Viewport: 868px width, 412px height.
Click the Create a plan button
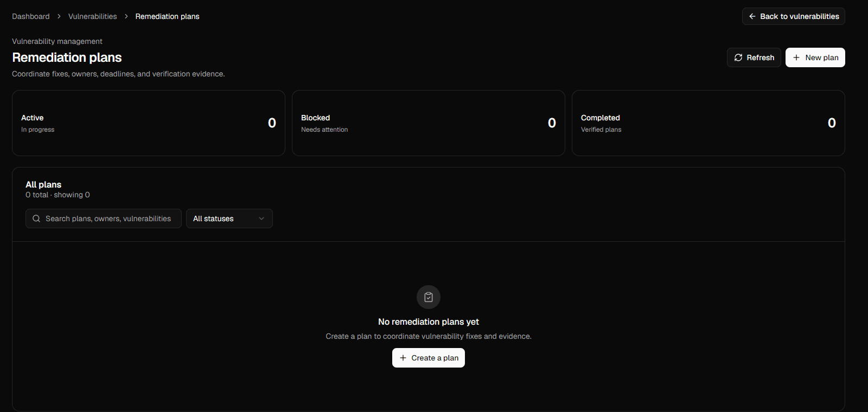429,358
